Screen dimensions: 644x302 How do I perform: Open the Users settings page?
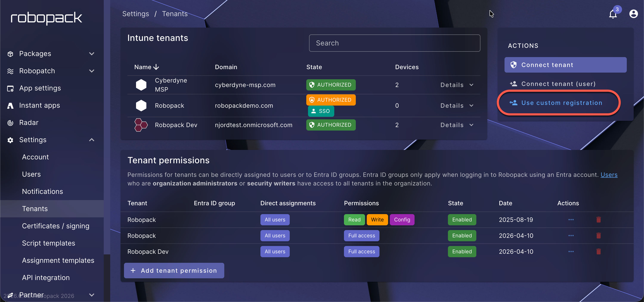31,174
